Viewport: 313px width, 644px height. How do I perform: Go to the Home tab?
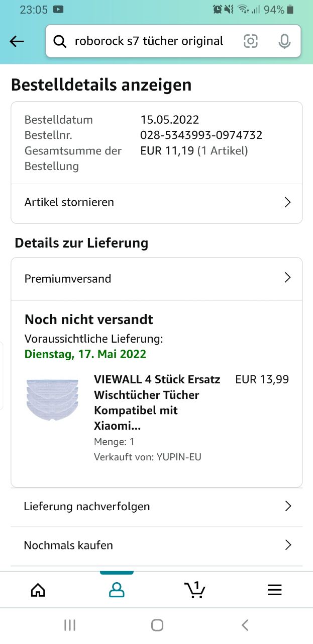tap(38, 590)
